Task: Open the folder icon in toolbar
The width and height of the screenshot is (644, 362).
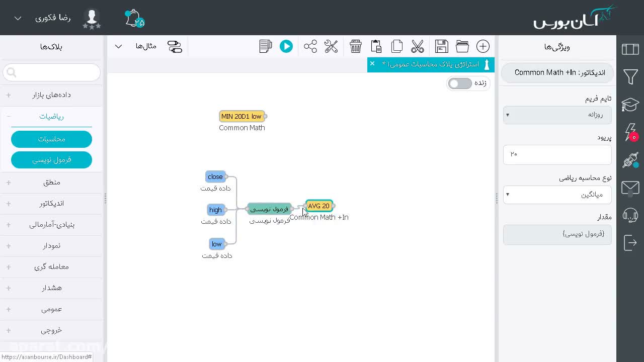Action: 462,46
